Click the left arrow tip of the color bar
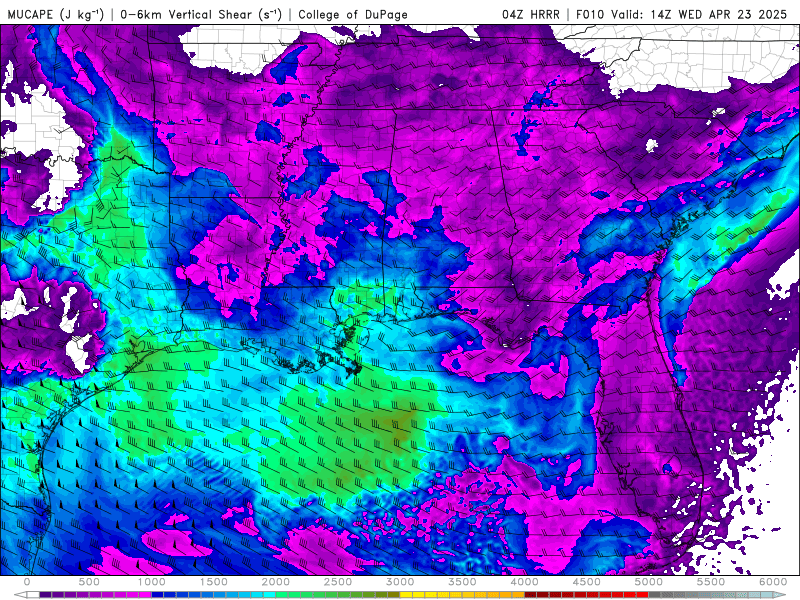The width and height of the screenshot is (800, 600). 18,595
